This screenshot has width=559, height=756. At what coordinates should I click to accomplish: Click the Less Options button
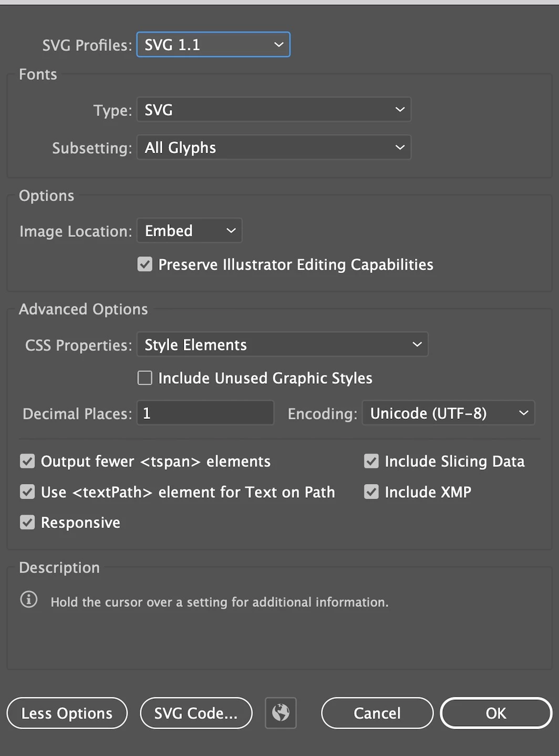click(x=67, y=713)
